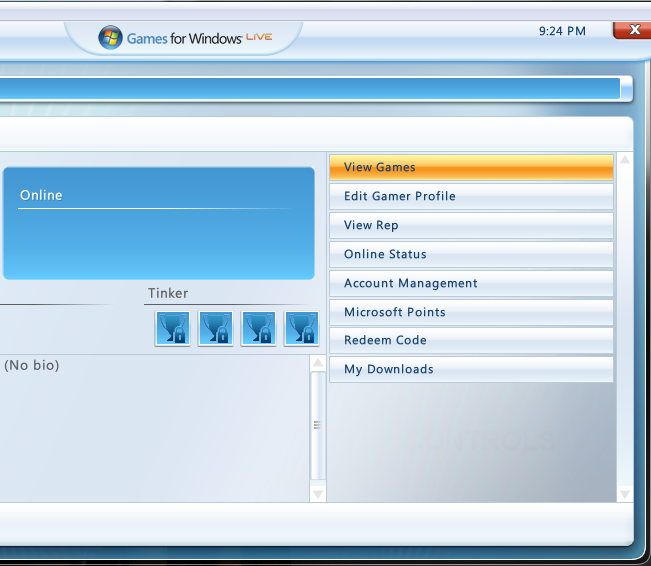The image size is (651, 566).
Task: Click the Tinker label
Action: (168, 293)
